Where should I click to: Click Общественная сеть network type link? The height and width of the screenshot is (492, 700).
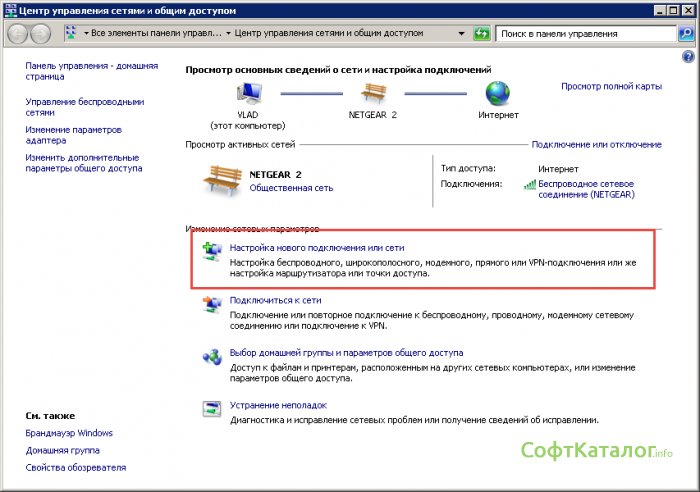click(291, 188)
